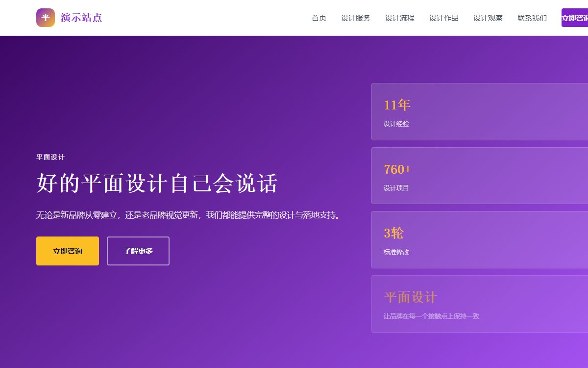Image resolution: width=588 pixels, height=368 pixels.
Task: Click the yellow 立即咨询 hero button
Action: [x=68, y=251]
